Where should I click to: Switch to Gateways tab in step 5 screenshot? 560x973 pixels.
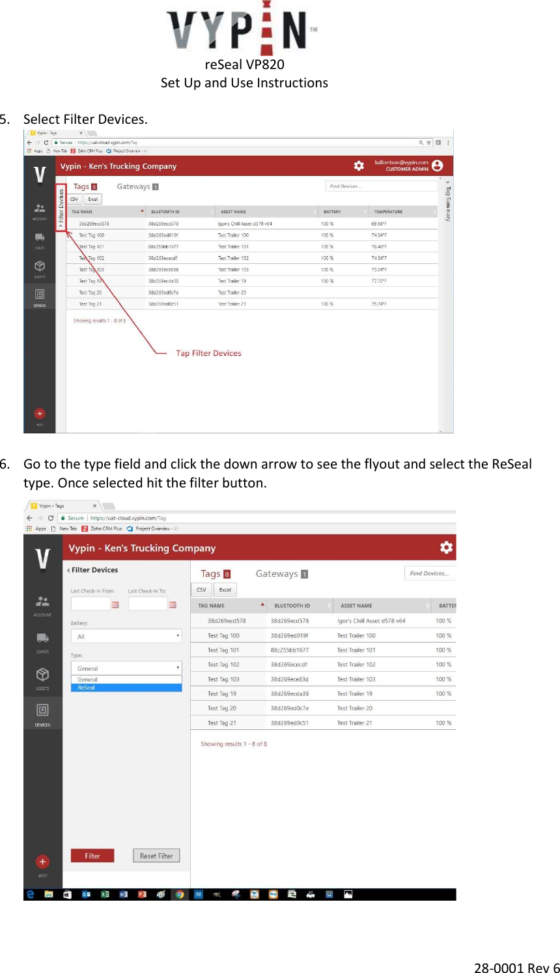(137, 186)
